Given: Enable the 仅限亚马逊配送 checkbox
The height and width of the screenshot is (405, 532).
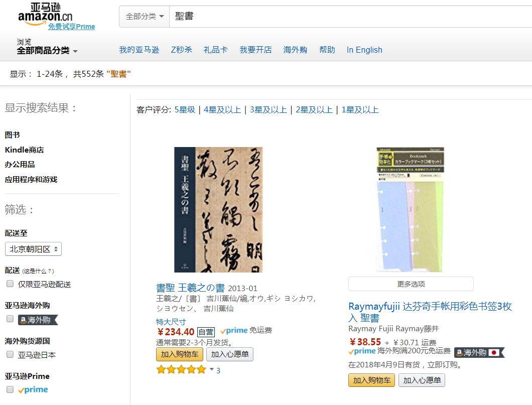Looking at the screenshot, I should click(x=10, y=284).
